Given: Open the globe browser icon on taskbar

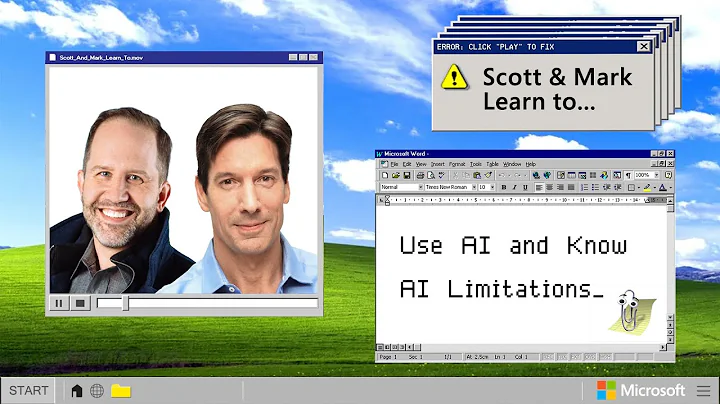Looking at the screenshot, I should [97, 391].
